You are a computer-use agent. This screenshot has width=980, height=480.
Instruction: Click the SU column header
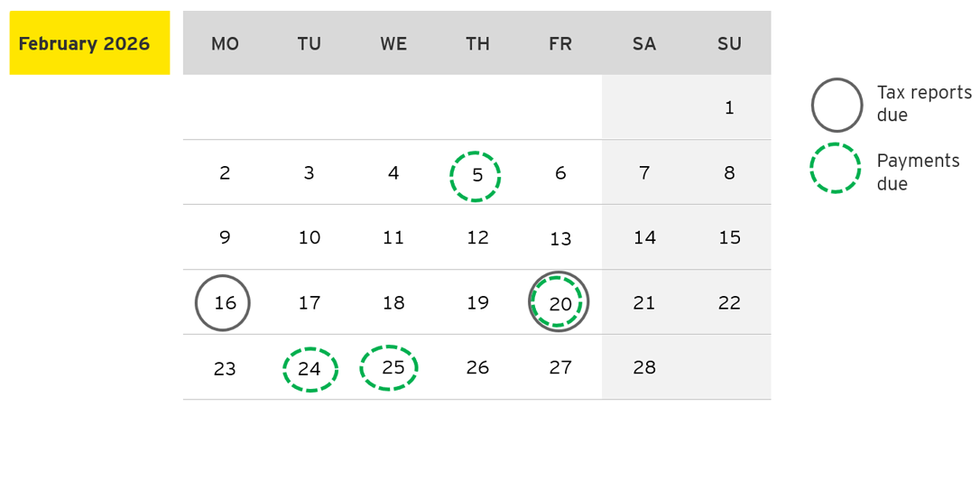click(729, 44)
